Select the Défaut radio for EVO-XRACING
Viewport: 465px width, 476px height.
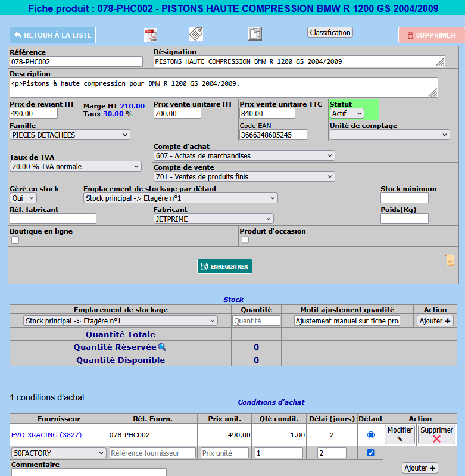[x=371, y=435]
